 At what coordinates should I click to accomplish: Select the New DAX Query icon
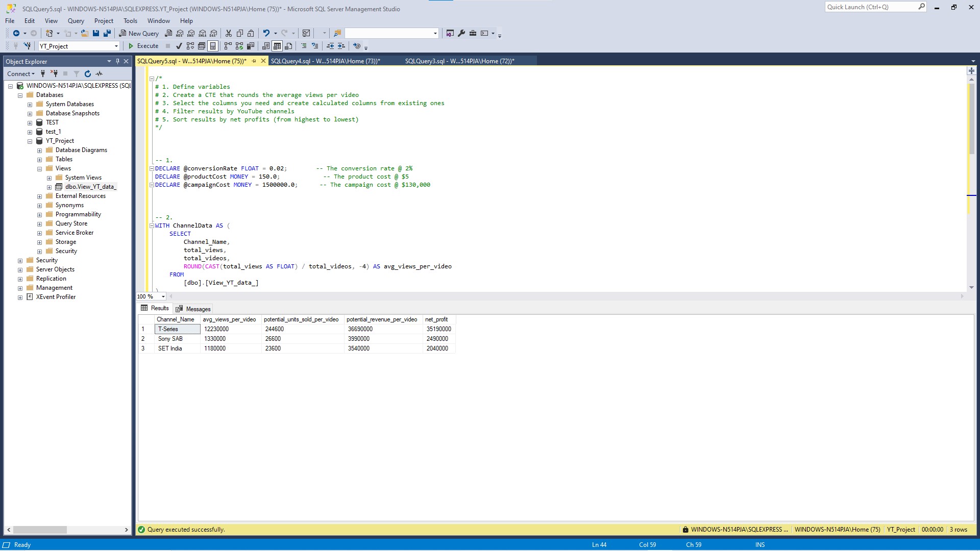[214, 33]
